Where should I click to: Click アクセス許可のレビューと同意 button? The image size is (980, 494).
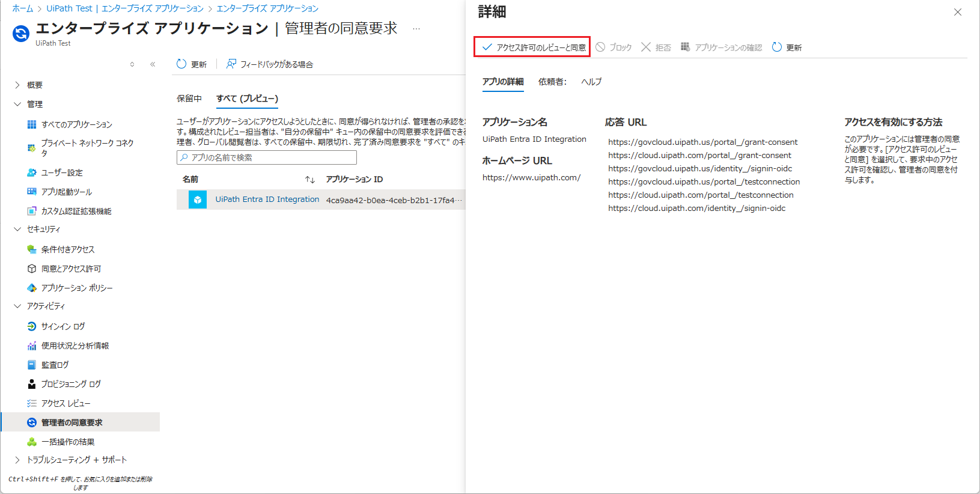point(532,47)
